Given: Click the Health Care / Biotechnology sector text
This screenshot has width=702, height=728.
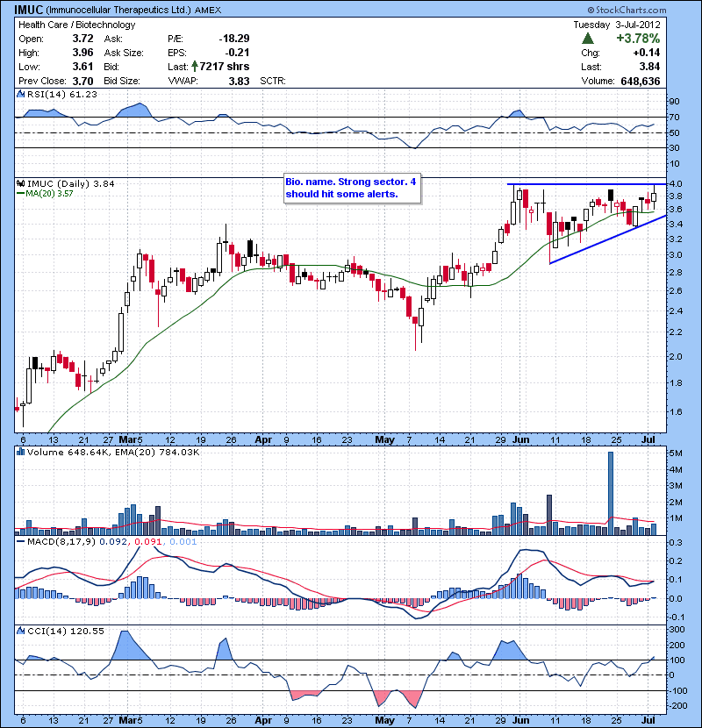Looking at the screenshot, I should 76,25.
